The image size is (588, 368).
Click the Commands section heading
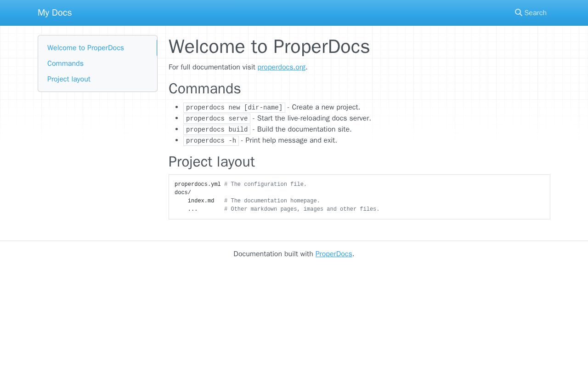coord(205,88)
